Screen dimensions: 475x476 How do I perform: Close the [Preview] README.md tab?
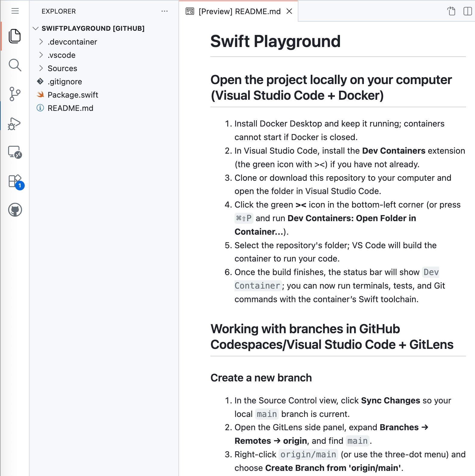click(x=289, y=11)
